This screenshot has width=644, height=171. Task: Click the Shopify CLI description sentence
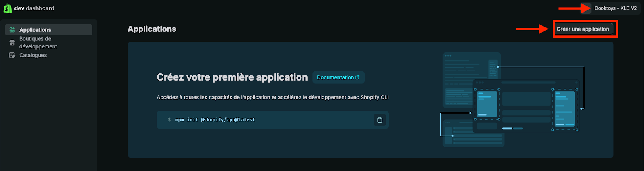click(272, 97)
